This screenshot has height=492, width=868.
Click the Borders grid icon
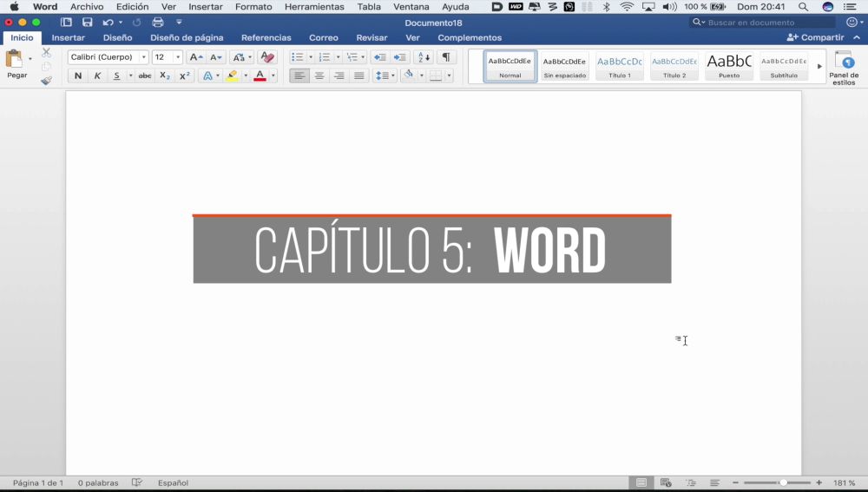click(x=436, y=75)
